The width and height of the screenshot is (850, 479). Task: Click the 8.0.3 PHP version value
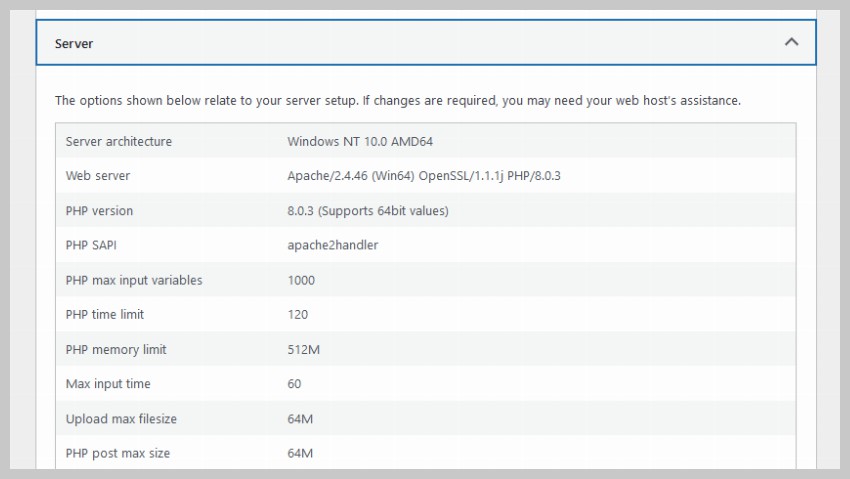(367, 211)
